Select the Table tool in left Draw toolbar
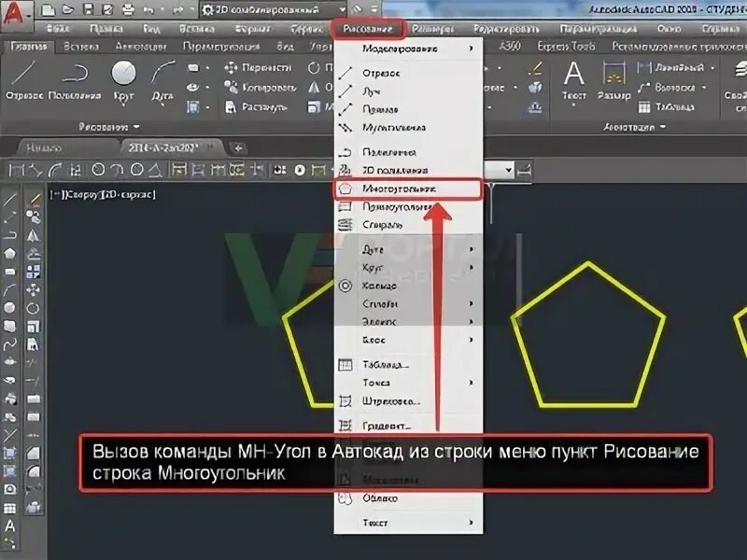747x560 pixels. click(x=10, y=508)
